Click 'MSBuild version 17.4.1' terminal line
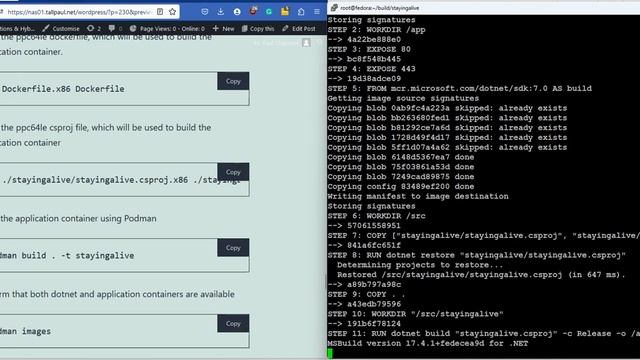Screen dimensions: 640x360 tap(428, 343)
